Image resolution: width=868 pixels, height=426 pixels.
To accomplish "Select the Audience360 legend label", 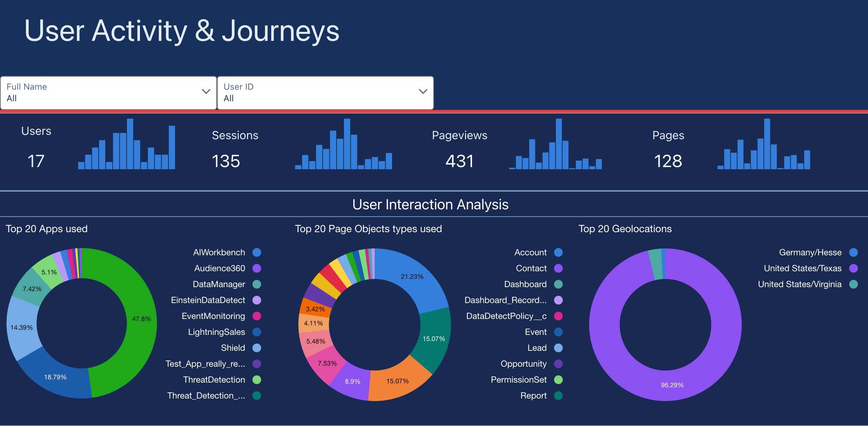I will point(220,268).
